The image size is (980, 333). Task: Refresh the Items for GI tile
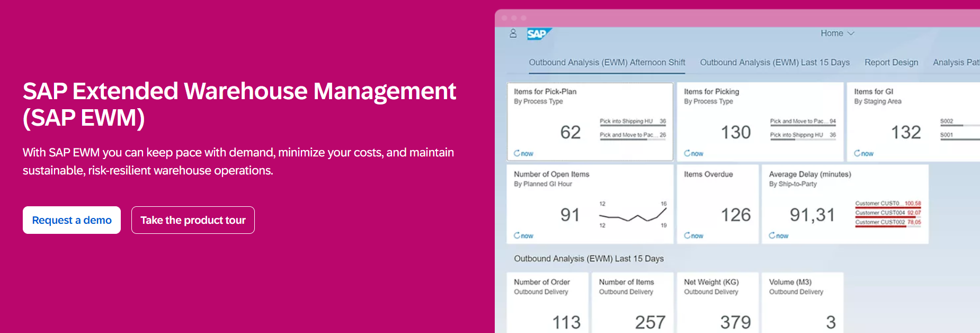click(x=863, y=153)
